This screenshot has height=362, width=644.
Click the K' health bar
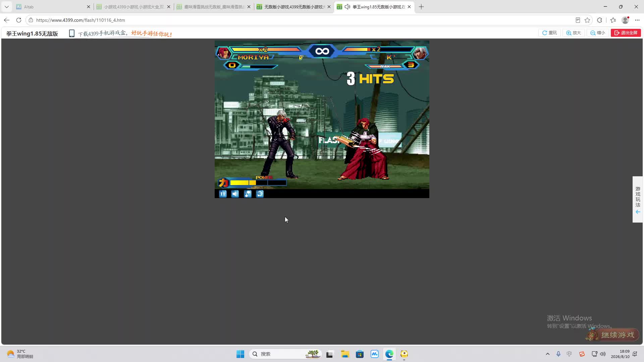378,50
